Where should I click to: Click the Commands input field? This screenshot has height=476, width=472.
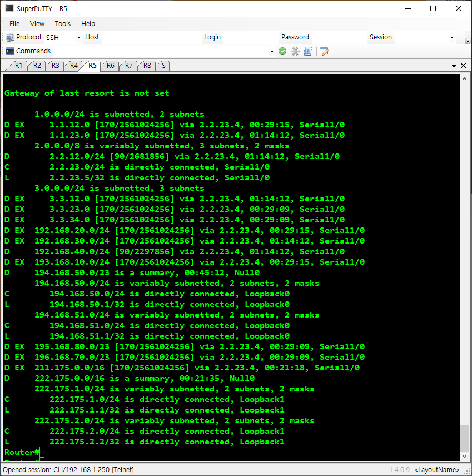click(161, 51)
